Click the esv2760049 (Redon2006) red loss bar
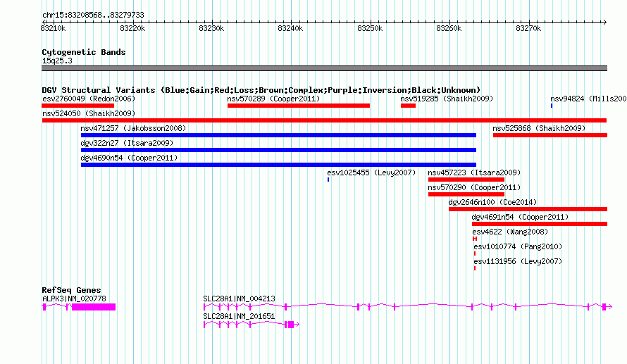The width and height of the screenshot is (627, 364). (77, 106)
